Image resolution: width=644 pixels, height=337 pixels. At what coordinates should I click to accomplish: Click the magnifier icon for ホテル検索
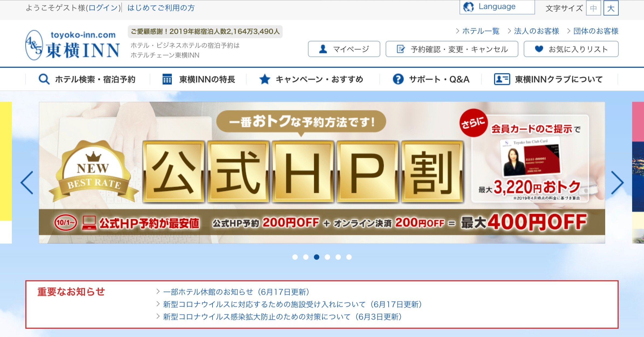pos(44,79)
